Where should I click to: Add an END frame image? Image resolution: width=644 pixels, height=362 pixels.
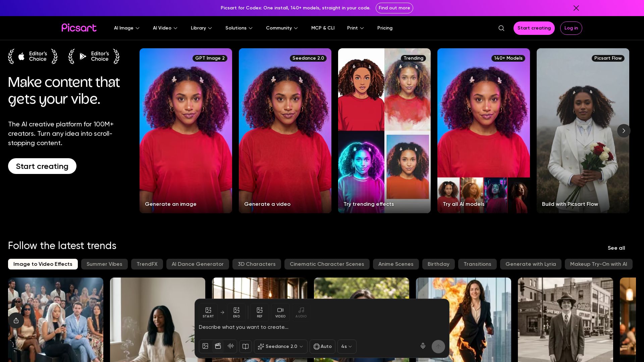236,312
